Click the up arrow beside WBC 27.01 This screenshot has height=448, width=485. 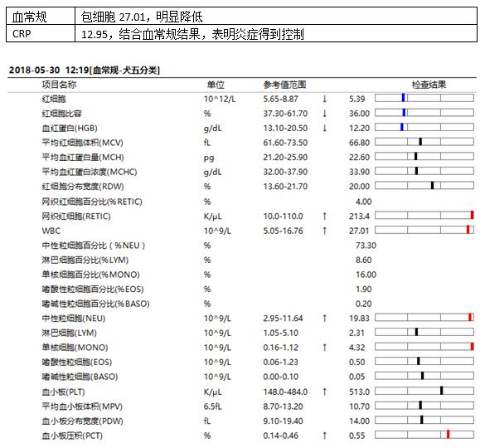coord(324,231)
